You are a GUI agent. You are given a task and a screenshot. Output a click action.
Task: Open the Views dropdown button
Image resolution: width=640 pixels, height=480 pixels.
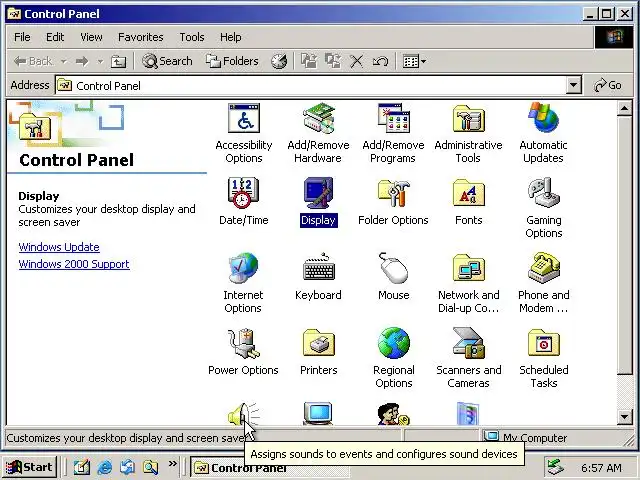414,61
